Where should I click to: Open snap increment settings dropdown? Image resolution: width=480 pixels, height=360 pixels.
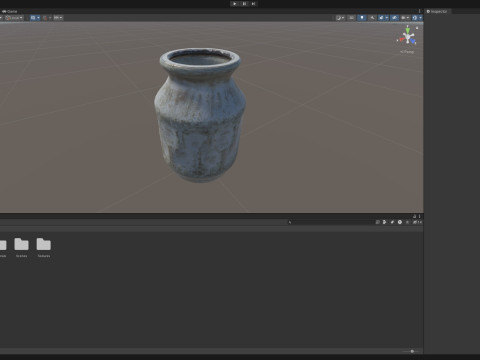pos(58,18)
